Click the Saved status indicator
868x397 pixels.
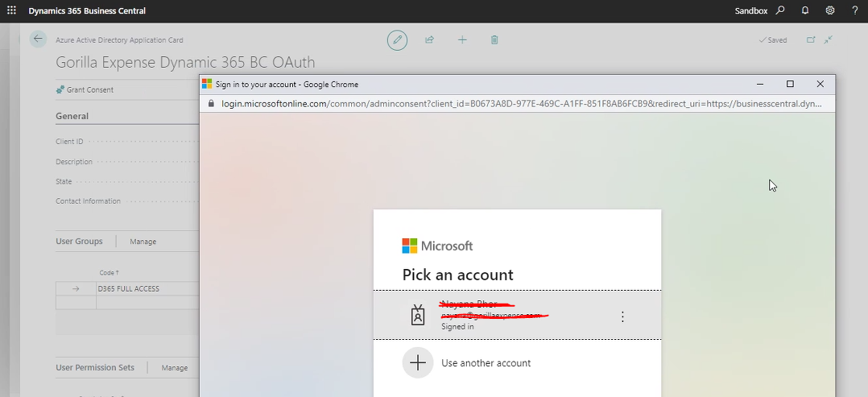coord(773,40)
